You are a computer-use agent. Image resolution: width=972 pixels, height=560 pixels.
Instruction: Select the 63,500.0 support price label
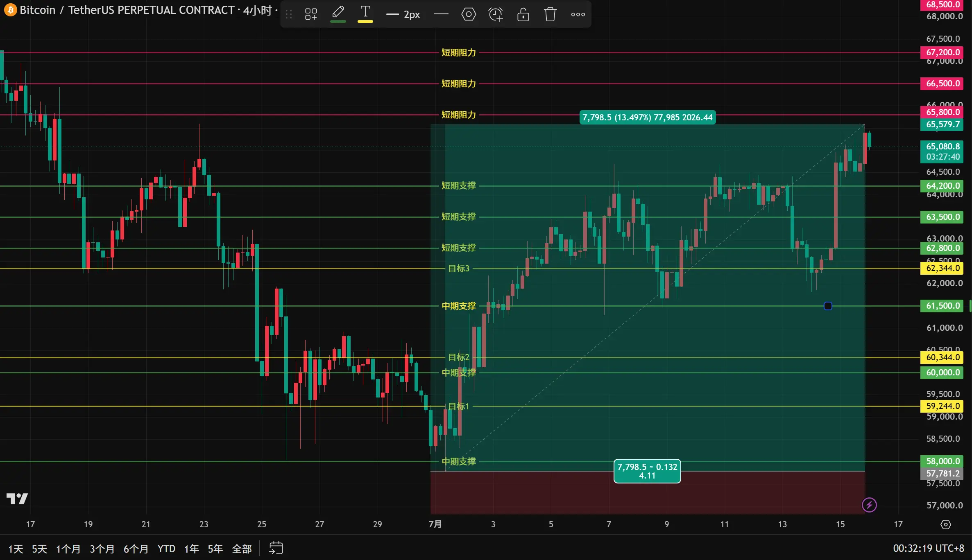pos(943,217)
